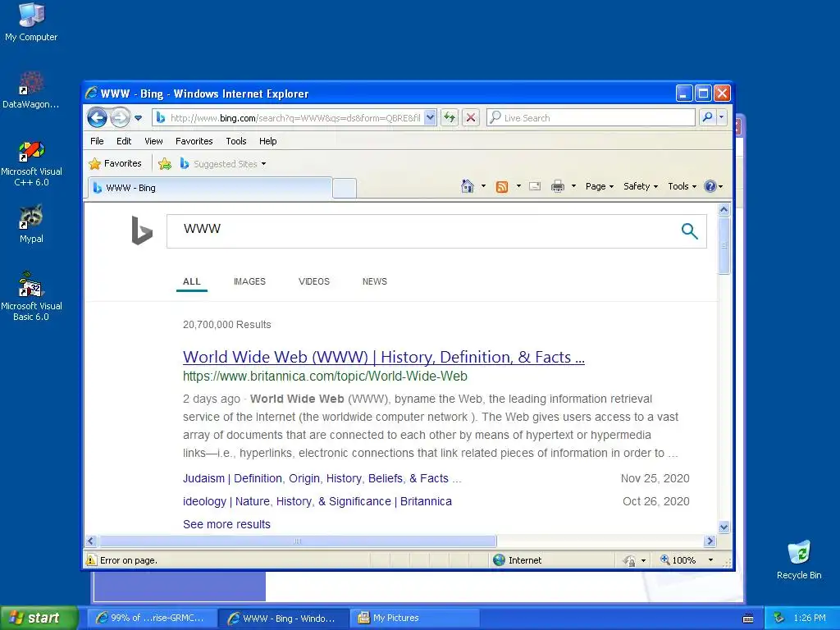Open the Help menu
This screenshot has height=630, width=840.
[x=268, y=141]
